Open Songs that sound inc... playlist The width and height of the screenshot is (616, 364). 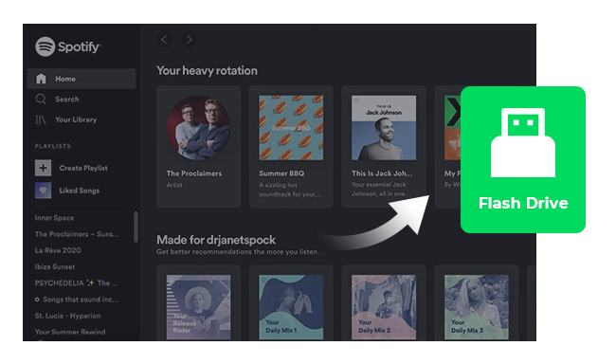pos(76,300)
